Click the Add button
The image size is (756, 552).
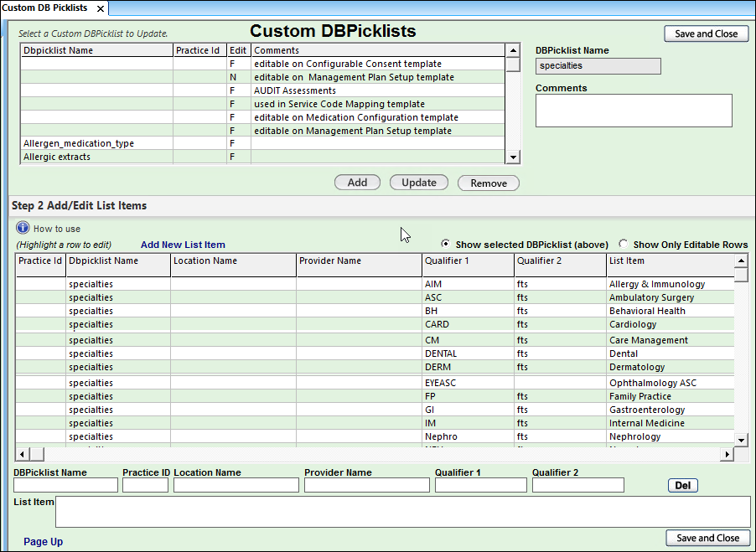click(357, 183)
